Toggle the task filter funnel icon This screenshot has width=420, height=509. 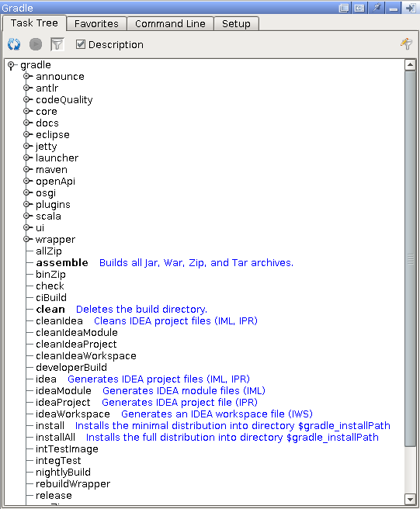tap(57, 44)
